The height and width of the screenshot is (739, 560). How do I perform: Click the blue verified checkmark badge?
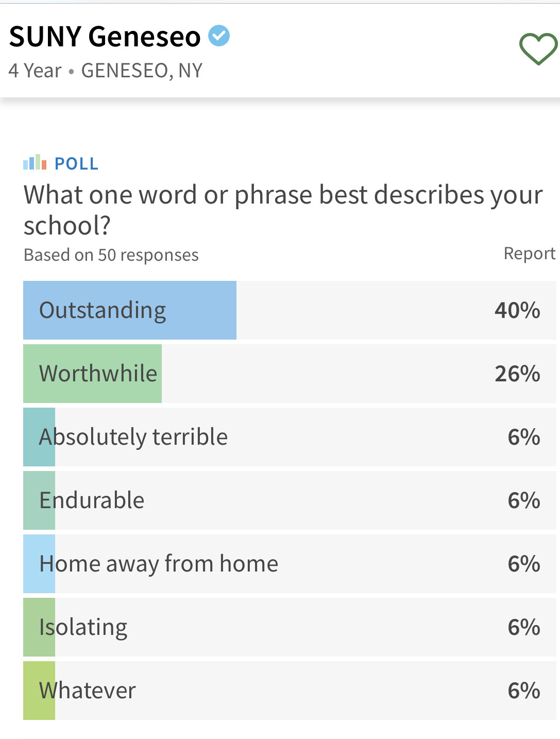pos(219,36)
